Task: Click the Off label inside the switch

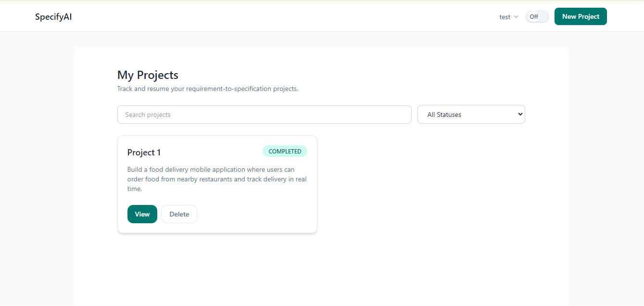Action: pyautogui.click(x=534, y=16)
